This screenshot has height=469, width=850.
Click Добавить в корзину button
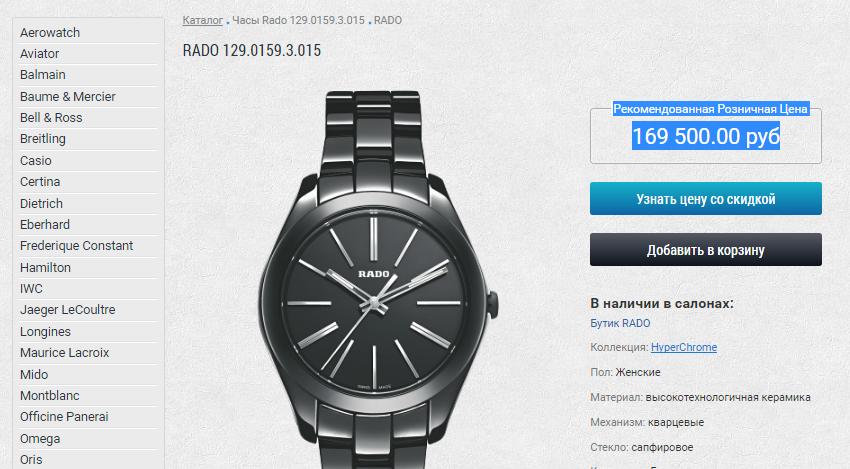[706, 249]
